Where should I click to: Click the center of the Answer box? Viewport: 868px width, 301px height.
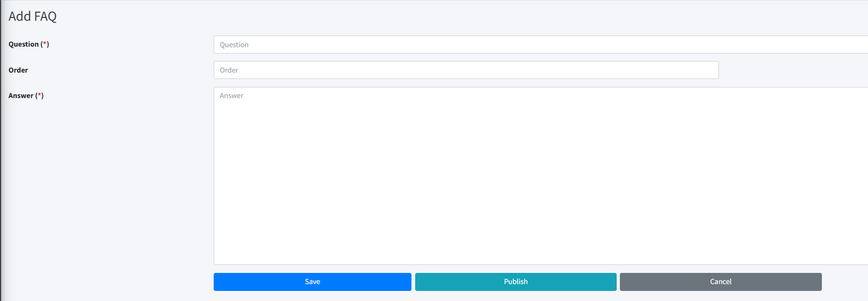tap(541, 176)
